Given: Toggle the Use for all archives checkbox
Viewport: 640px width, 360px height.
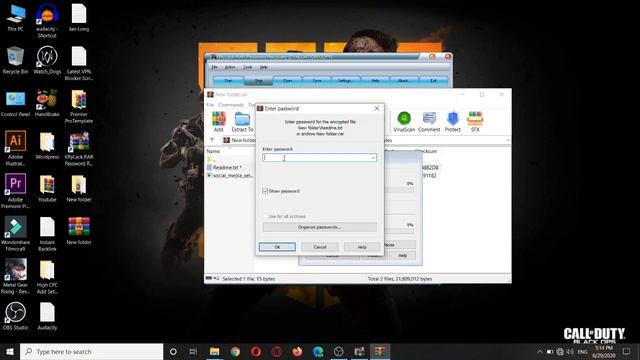Looking at the screenshot, I should 265,216.
